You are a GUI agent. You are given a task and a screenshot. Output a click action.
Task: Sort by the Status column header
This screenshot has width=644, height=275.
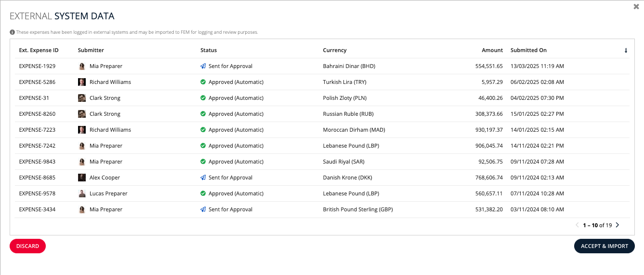tap(209, 50)
